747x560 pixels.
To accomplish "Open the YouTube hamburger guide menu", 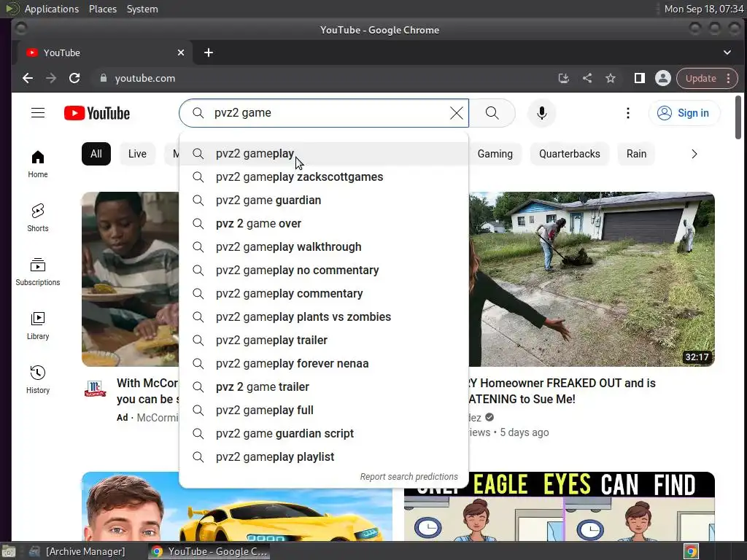I will pyautogui.click(x=38, y=113).
